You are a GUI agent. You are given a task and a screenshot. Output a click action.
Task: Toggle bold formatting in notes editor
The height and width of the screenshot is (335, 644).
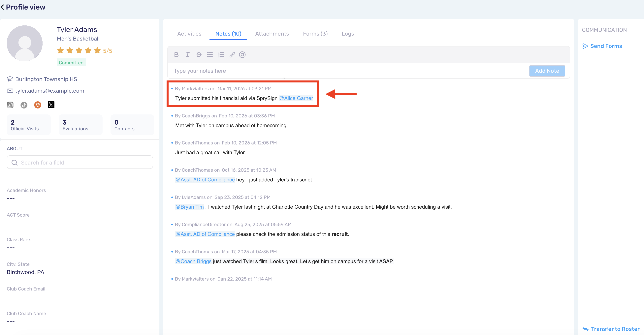tap(176, 54)
